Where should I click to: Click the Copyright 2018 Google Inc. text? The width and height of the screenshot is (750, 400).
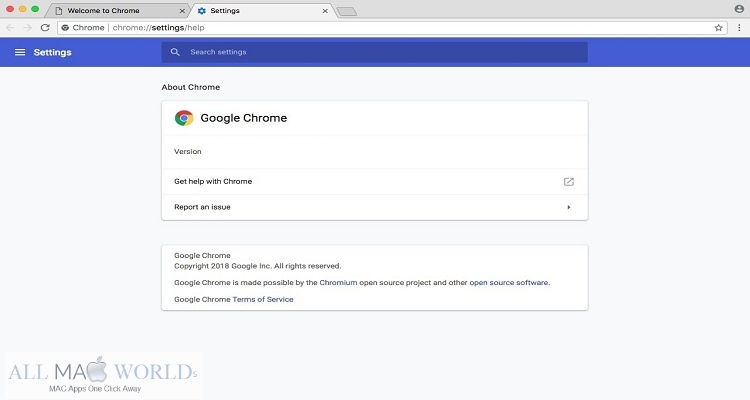click(x=257, y=266)
